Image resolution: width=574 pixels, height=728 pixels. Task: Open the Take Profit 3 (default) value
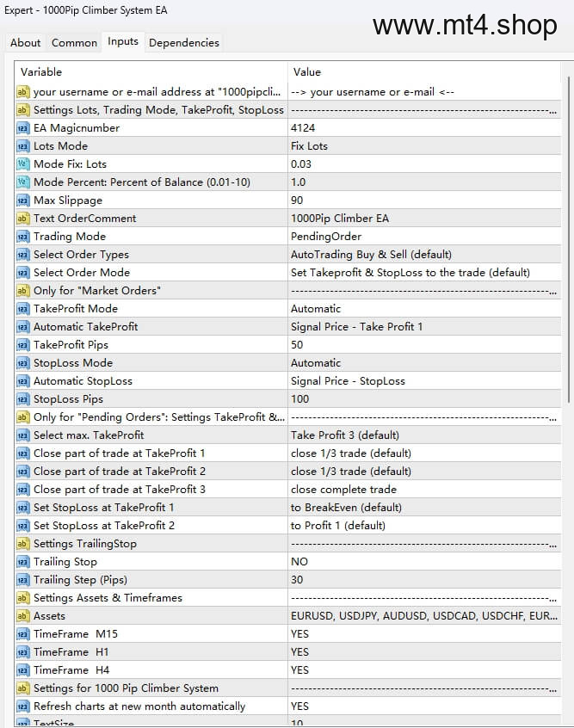[x=424, y=436]
